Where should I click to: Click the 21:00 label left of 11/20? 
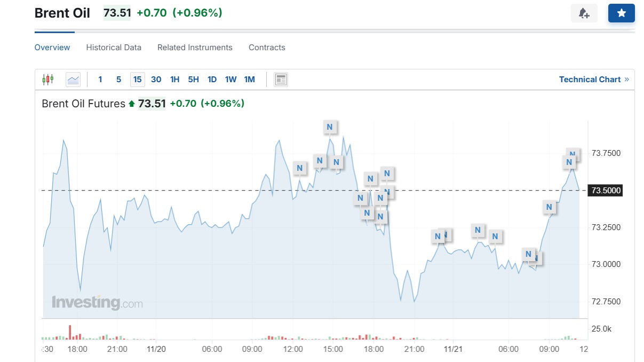(x=117, y=349)
